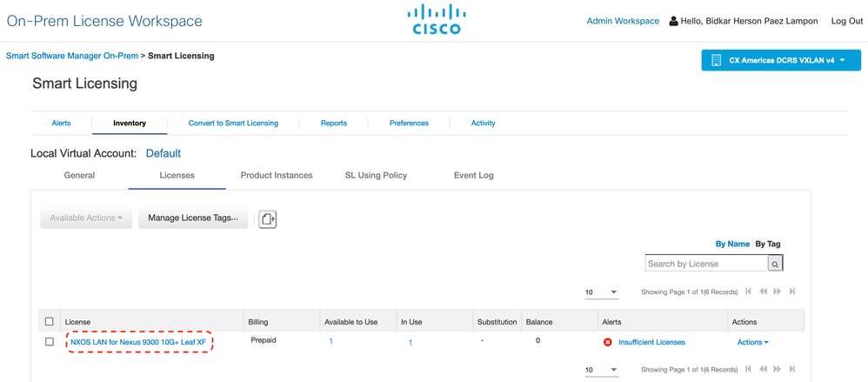Image resolution: width=868 pixels, height=382 pixels.
Task: Click the Prepaid billing cell
Action: 264,340
